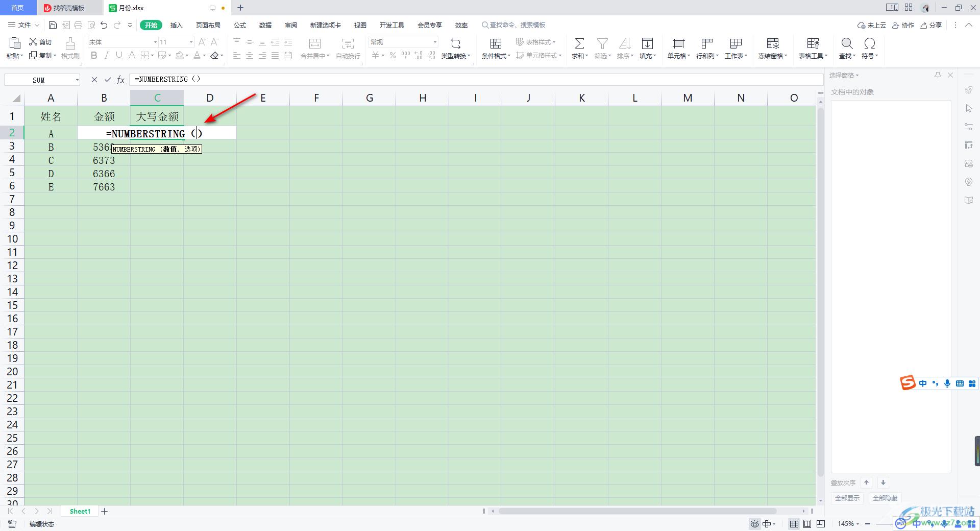Toggle wrap text (自动换行)
Viewport: 980px width, 531px height.
(348, 48)
